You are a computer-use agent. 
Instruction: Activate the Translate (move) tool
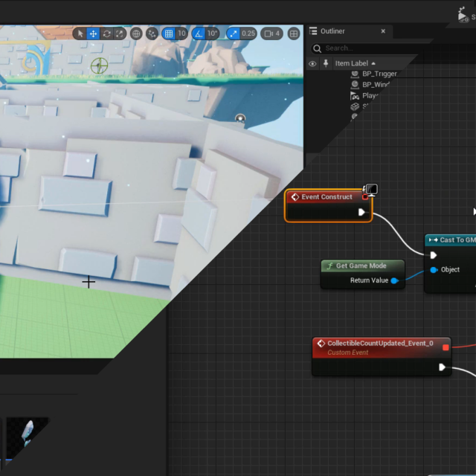93,33
